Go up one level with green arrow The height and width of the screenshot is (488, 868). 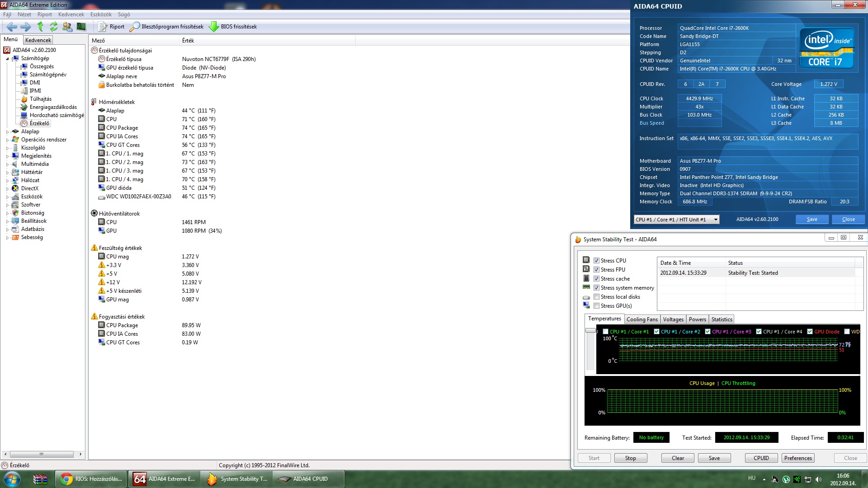40,27
